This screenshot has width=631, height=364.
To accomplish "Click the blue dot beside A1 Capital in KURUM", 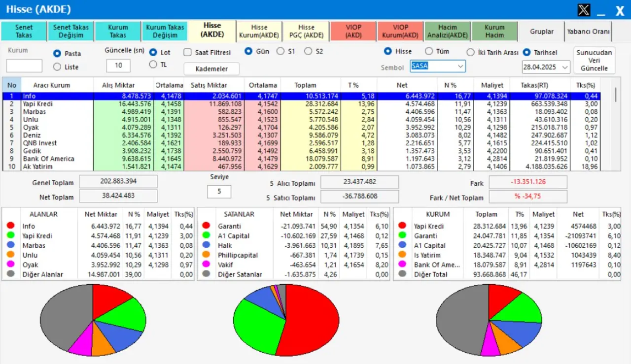I will coord(402,245).
